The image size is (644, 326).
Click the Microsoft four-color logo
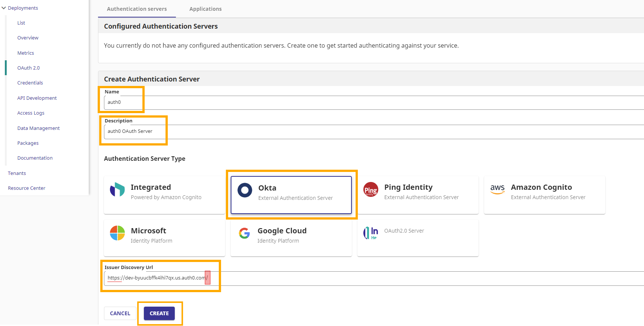coord(117,233)
